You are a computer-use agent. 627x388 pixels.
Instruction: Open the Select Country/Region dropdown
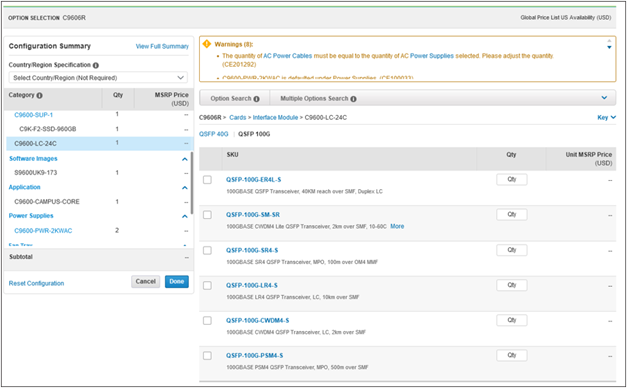[98, 78]
